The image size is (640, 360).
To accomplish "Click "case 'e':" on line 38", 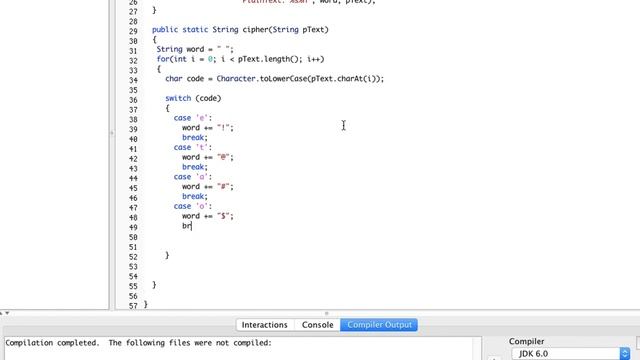I will tap(193, 118).
